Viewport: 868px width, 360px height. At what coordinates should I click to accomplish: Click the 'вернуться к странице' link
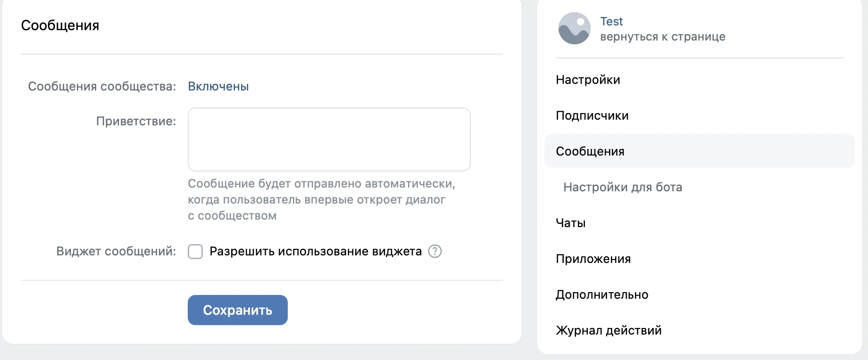point(662,37)
